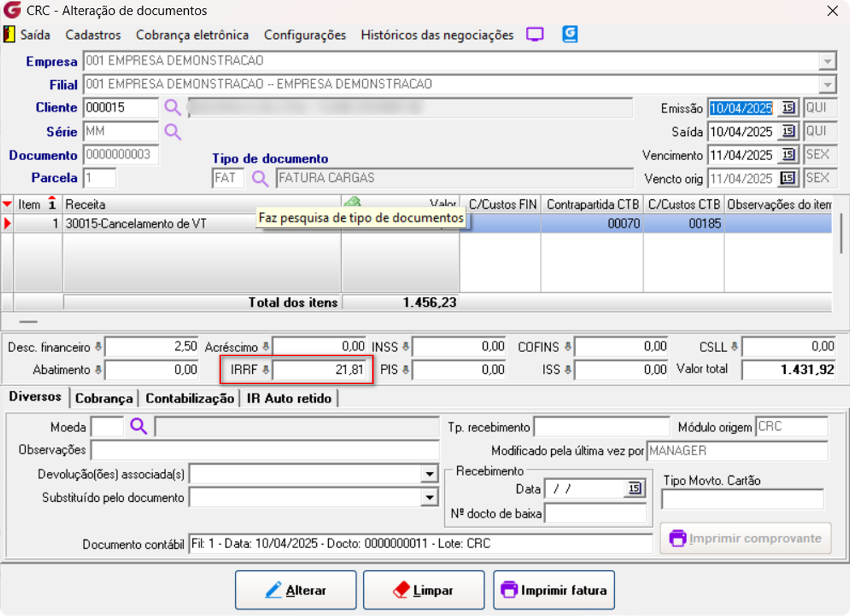The height and width of the screenshot is (616, 850).
Task: Click the Nº docto de baixa field
Action: point(596,513)
